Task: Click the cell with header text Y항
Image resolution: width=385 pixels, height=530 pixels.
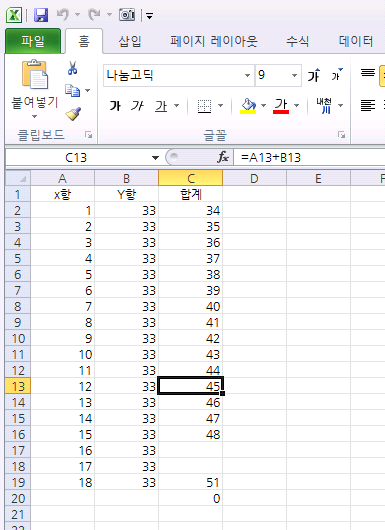Action: click(126, 194)
